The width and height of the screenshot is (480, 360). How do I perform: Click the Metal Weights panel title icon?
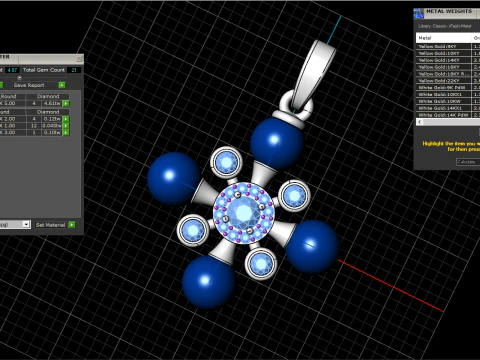418,13
